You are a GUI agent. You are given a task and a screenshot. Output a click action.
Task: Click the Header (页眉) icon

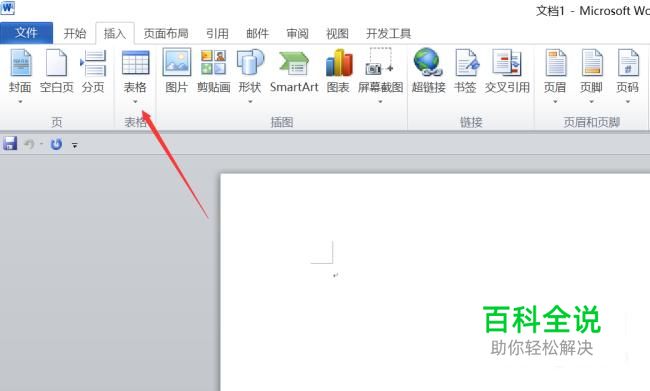555,63
